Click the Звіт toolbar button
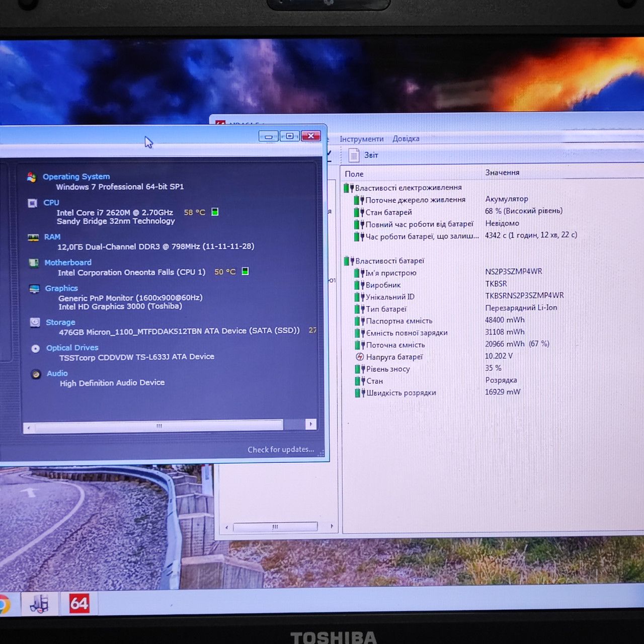Viewport: 644px width, 644px height. click(363, 155)
